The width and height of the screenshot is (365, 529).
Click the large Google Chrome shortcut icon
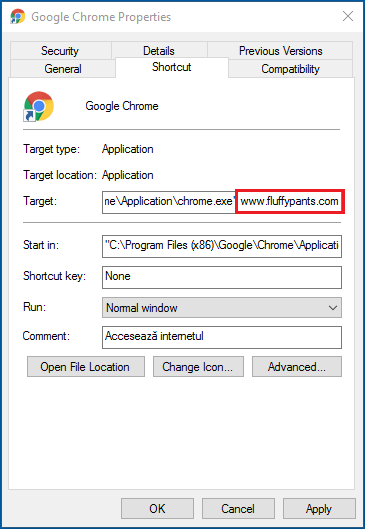[x=38, y=106]
